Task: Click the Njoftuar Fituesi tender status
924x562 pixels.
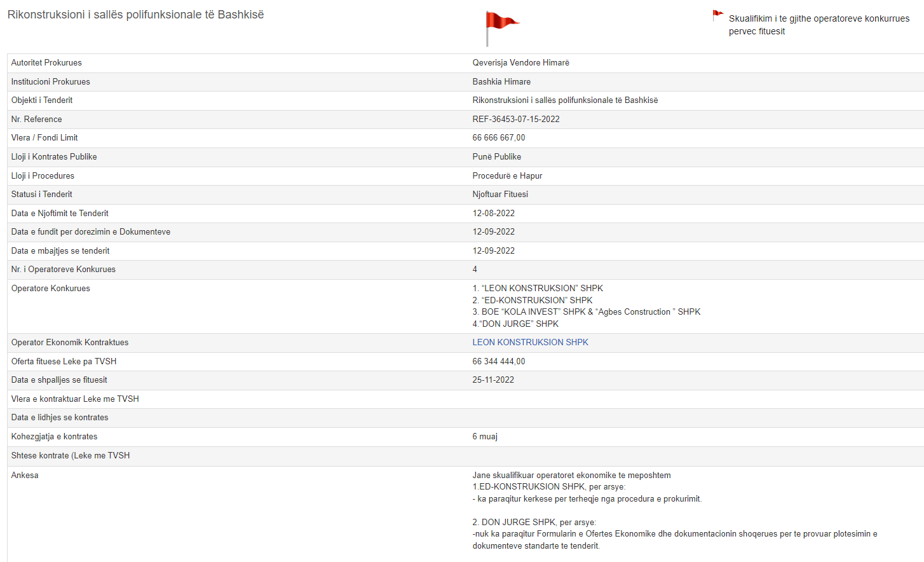Action: [499, 195]
